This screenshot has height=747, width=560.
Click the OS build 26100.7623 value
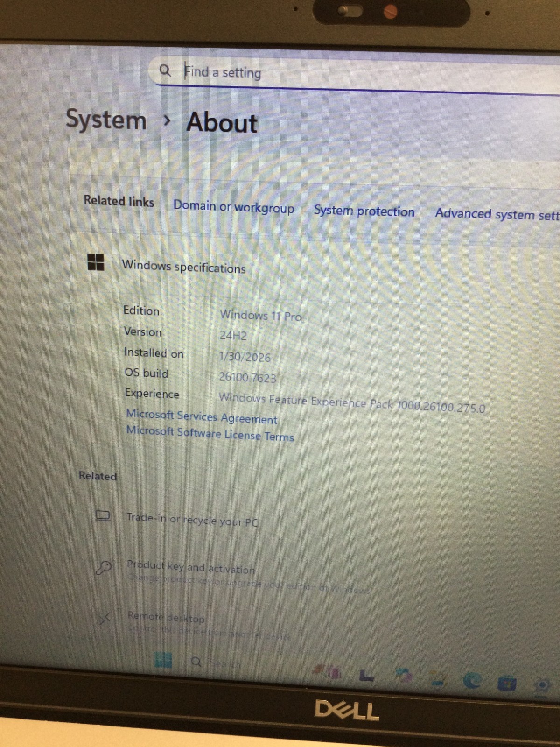pyautogui.click(x=247, y=377)
